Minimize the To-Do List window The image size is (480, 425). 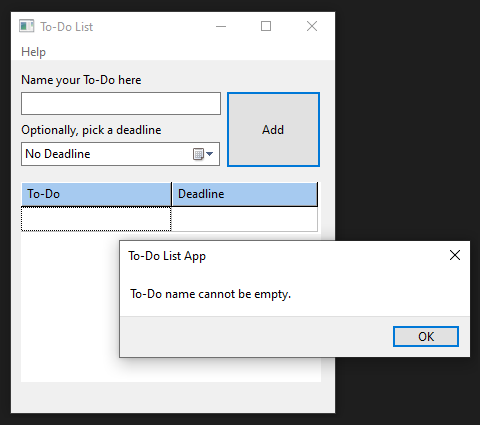221,26
